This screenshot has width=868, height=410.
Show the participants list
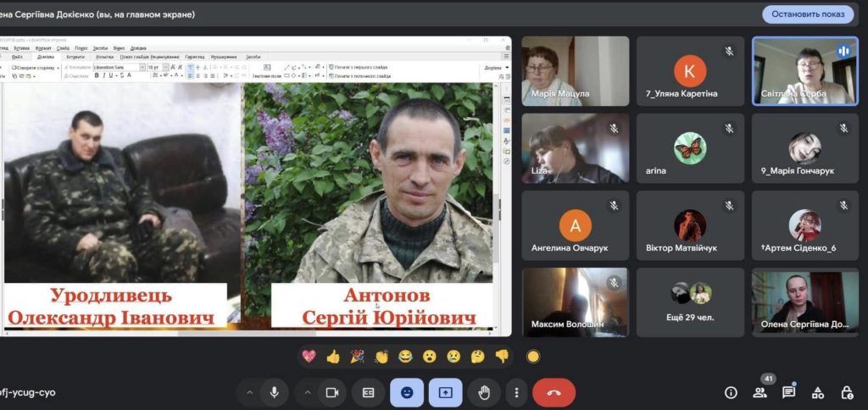pyautogui.click(x=759, y=392)
